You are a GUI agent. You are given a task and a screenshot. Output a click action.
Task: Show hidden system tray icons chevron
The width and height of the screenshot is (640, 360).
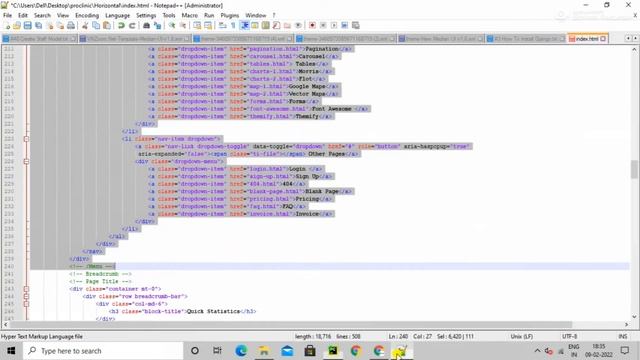(x=537, y=351)
